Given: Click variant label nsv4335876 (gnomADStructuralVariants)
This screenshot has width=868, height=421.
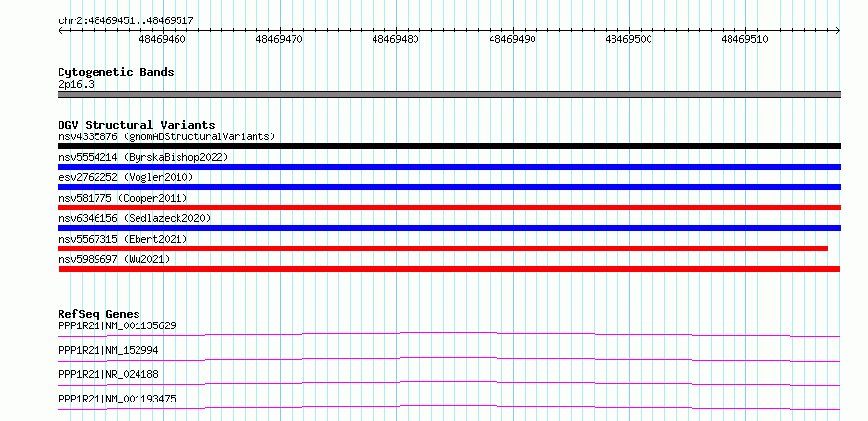Looking at the screenshot, I should pyautogui.click(x=167, y=136).
